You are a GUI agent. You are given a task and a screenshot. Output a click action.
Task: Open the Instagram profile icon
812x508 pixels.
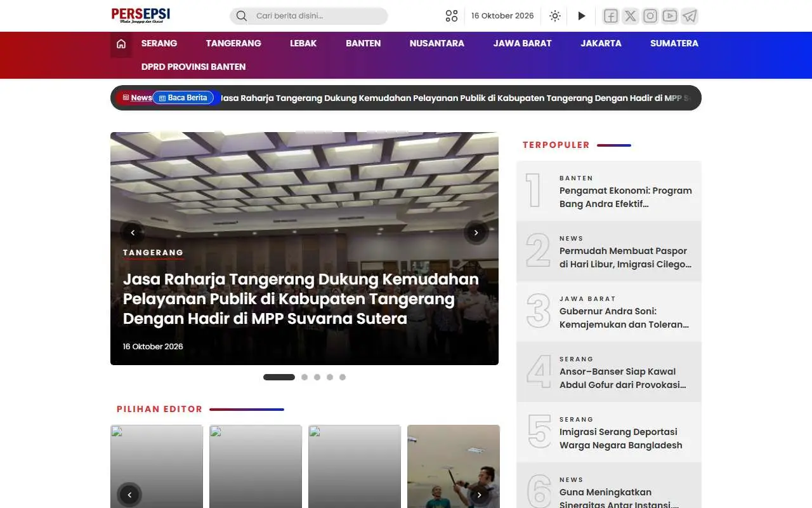[650, 16]
